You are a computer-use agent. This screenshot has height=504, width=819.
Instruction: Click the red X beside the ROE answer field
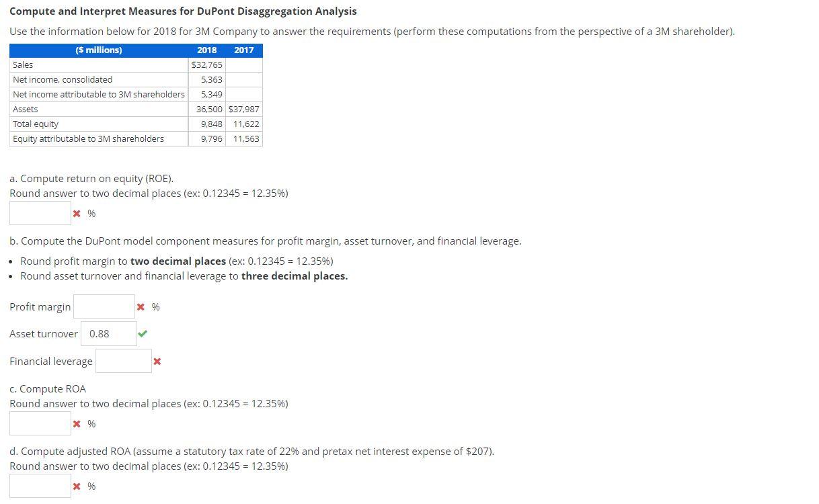pyautogui.click(x=76, y=213)
